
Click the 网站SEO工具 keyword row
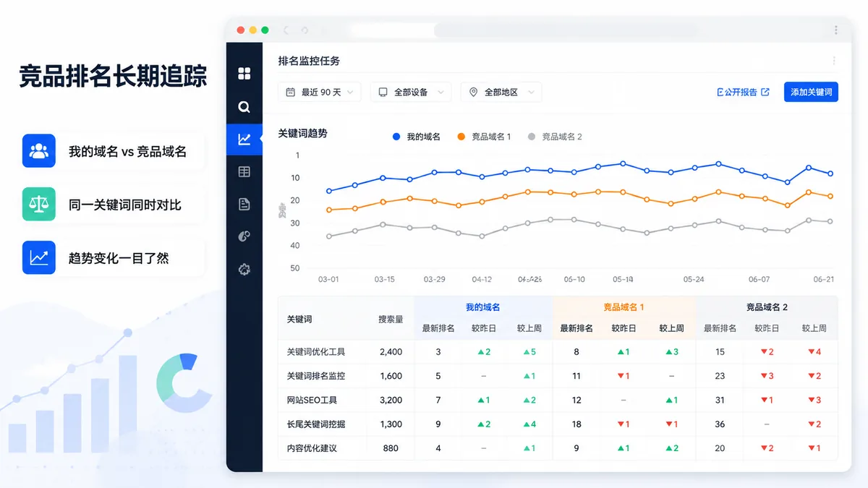(x=558, y=400)
